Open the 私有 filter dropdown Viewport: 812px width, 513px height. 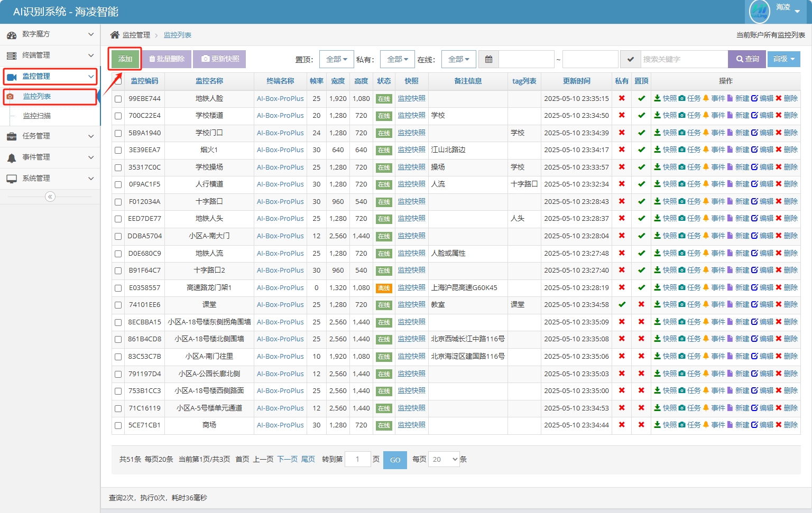[398, 59]
